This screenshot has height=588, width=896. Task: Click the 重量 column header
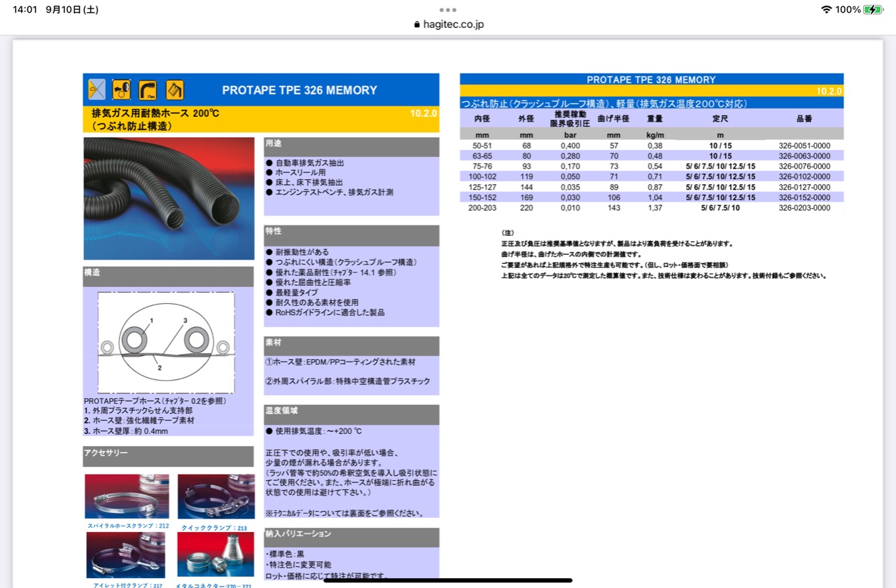655,118
